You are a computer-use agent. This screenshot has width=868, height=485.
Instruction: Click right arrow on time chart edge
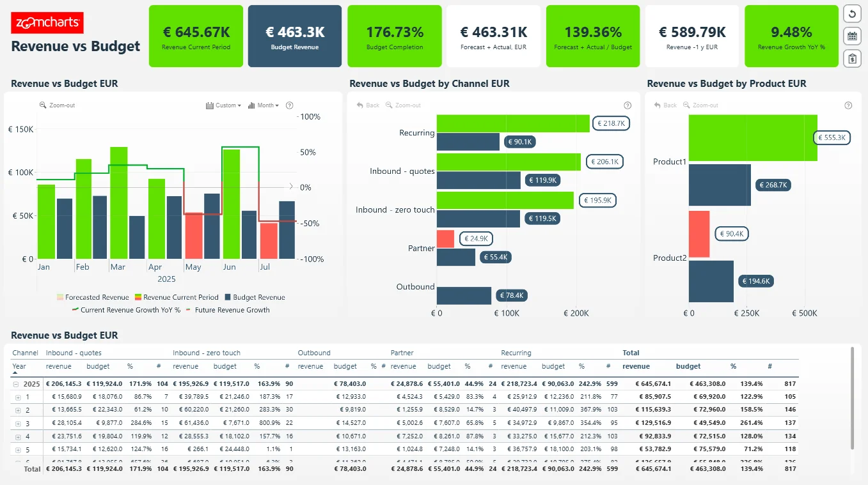pyautogui.click(x=291, y=187)
